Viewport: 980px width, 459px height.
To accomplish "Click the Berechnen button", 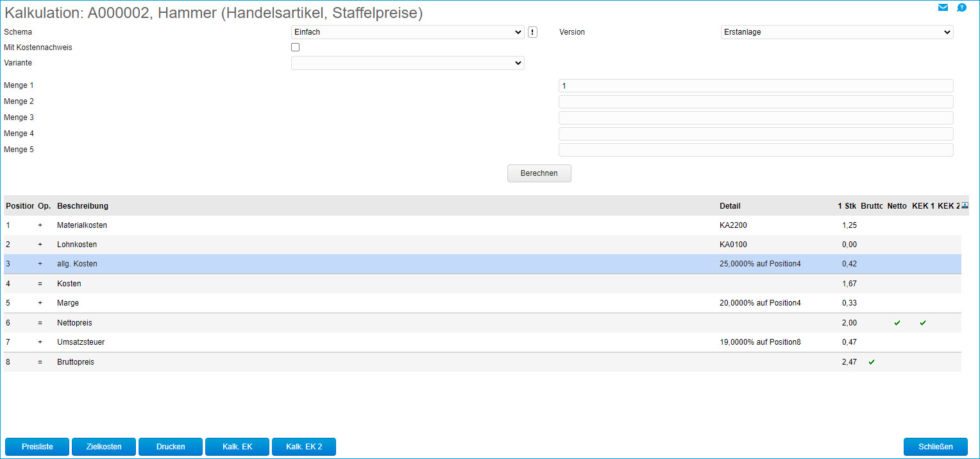I will pos(539,173).
